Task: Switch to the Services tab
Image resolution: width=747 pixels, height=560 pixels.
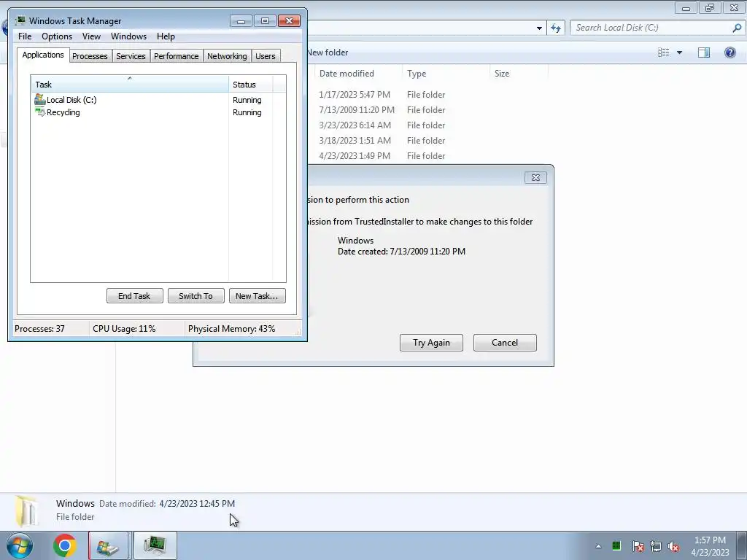Action: [131, 56]
